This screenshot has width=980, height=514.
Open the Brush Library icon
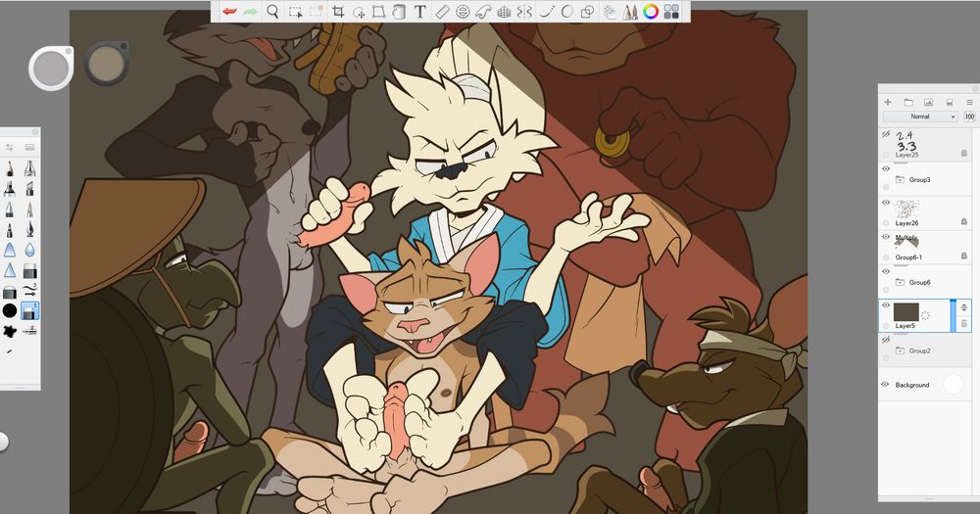coord(29,148)
